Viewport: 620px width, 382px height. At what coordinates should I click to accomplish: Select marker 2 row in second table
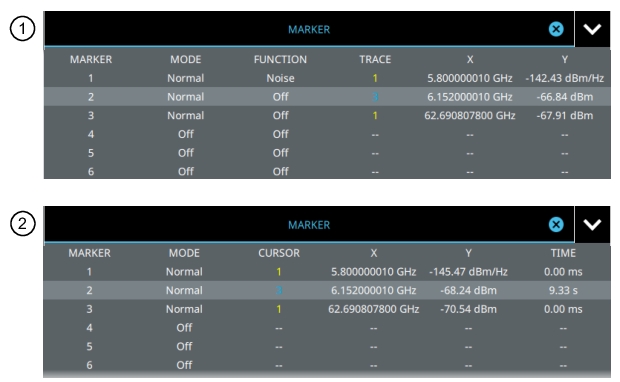327,290
